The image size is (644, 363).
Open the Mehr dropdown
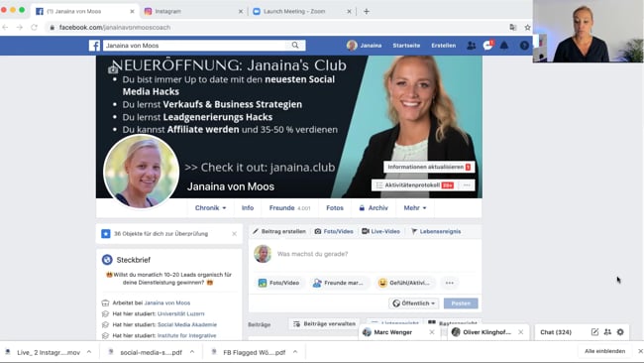pyautogui.click(x=415, y=208)
